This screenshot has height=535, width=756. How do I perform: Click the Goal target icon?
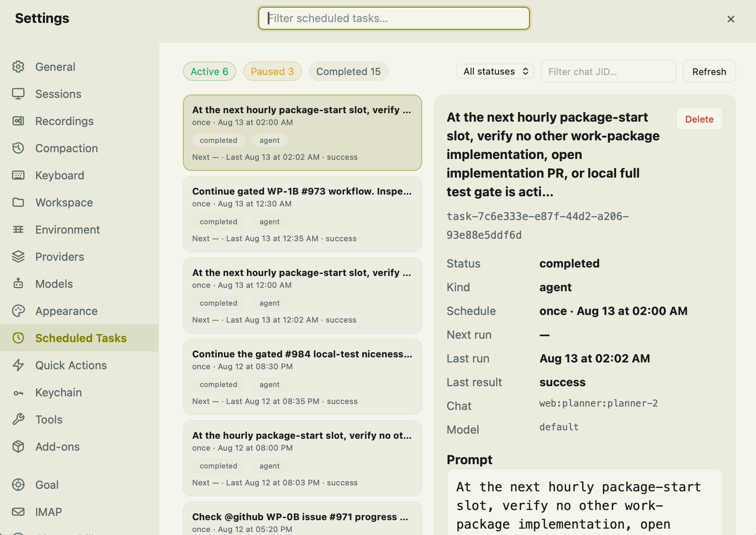[18, 485]
